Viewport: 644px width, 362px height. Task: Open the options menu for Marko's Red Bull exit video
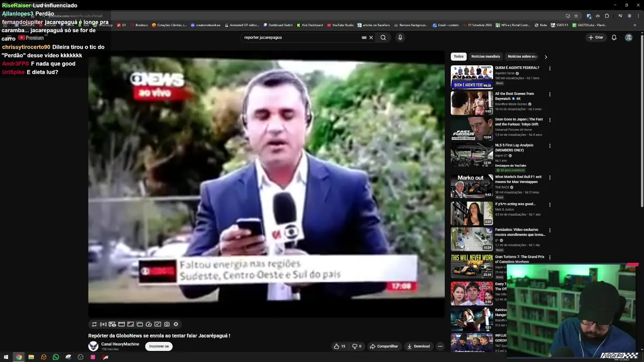[549, 177]
